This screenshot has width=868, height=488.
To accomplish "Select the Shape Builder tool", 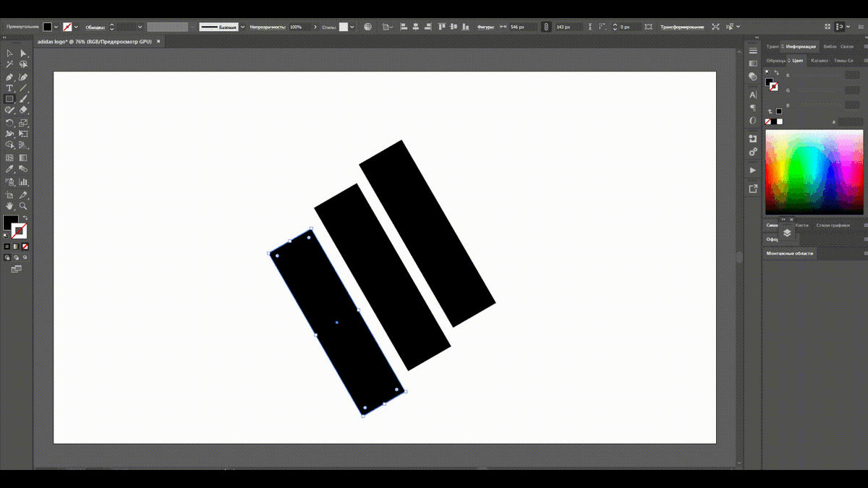I will coord(9,145).
